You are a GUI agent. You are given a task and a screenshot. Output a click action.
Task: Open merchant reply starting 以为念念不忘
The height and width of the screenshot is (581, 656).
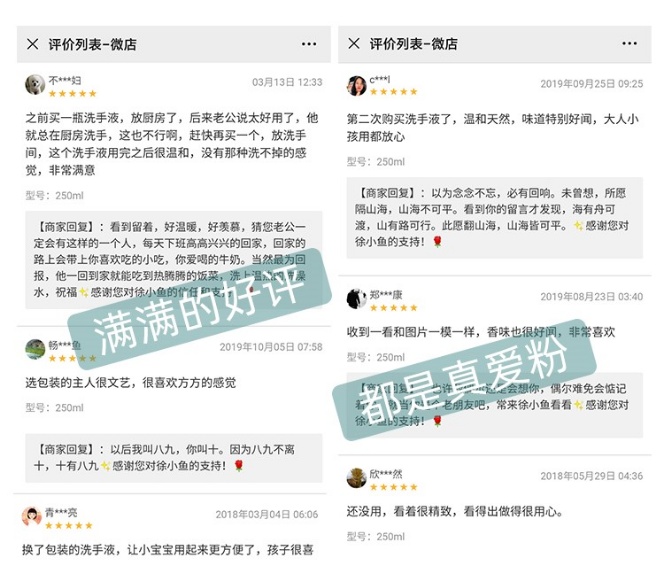click(x=495, y=218)
